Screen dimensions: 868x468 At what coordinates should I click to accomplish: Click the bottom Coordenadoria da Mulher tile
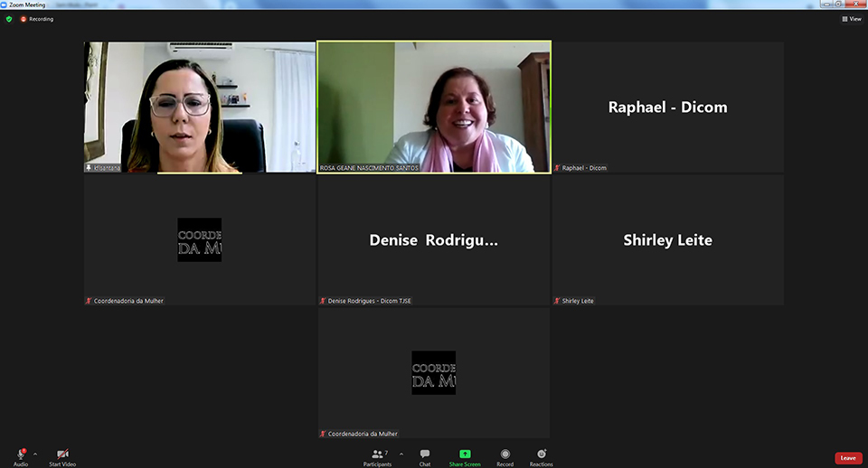pos(434,372)
